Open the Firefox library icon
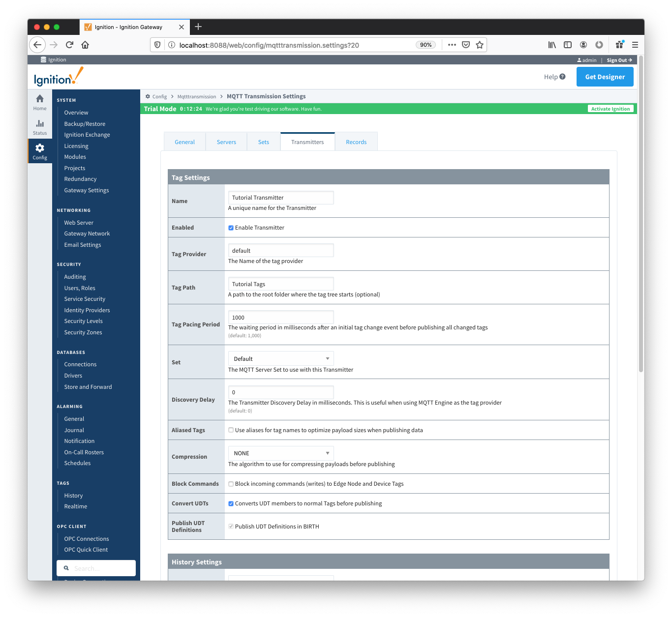This screenshot has width=672, height=617. tap(552, 45)
